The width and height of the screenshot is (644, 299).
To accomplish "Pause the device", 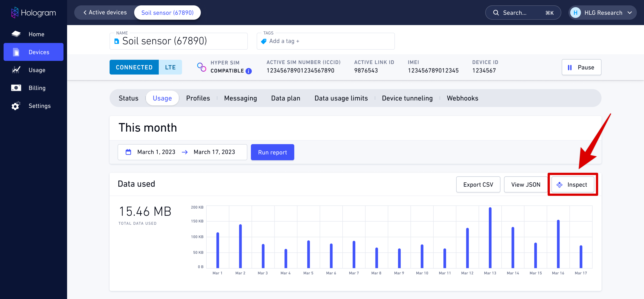I will (581, 67).
